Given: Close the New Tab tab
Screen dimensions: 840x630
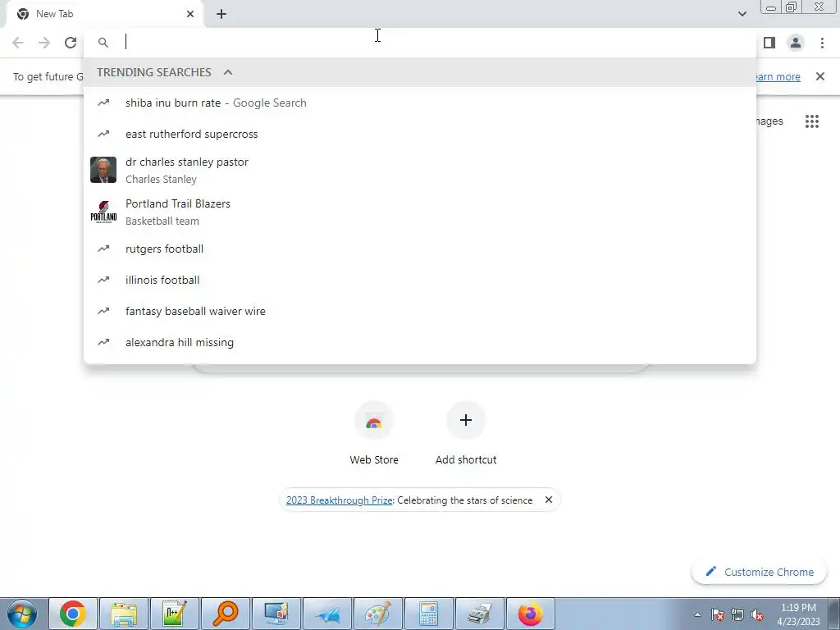Looking at the screenshot, I should tap(190, 14).
